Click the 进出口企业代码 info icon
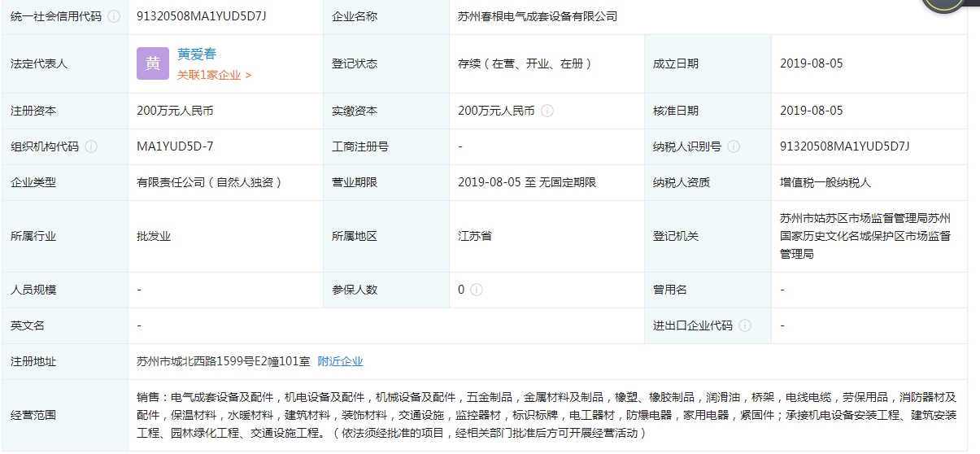 745,325
